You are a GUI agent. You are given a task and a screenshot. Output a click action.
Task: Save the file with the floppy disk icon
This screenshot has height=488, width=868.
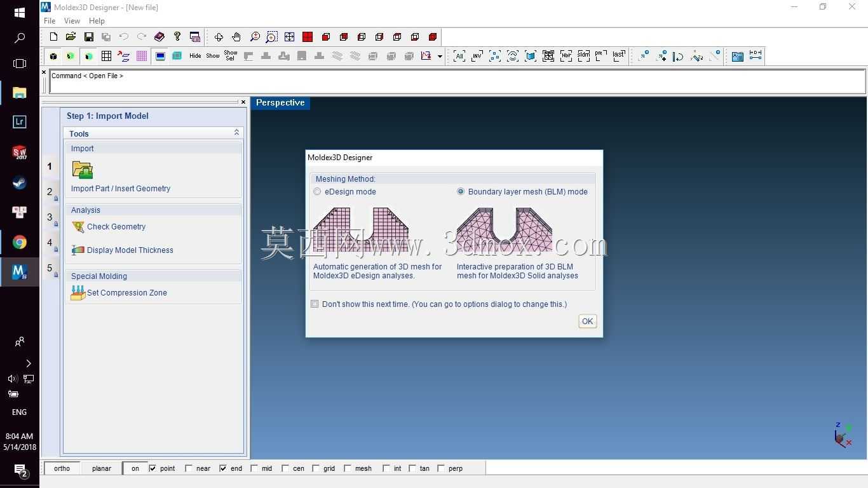(x=89, y=37)
